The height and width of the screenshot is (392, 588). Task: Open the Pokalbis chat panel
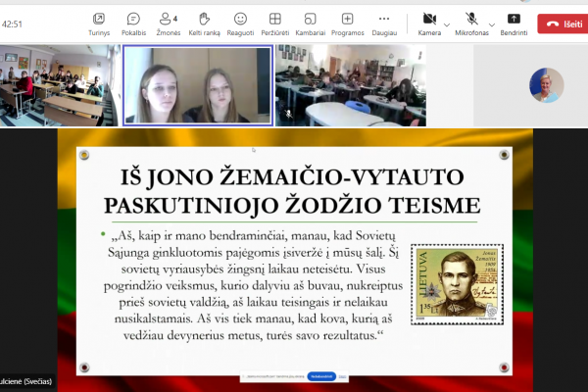point(133,24)
